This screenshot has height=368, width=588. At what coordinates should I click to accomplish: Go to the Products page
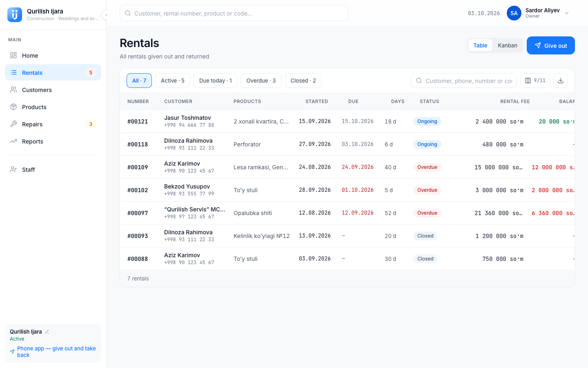coord(53,107)
